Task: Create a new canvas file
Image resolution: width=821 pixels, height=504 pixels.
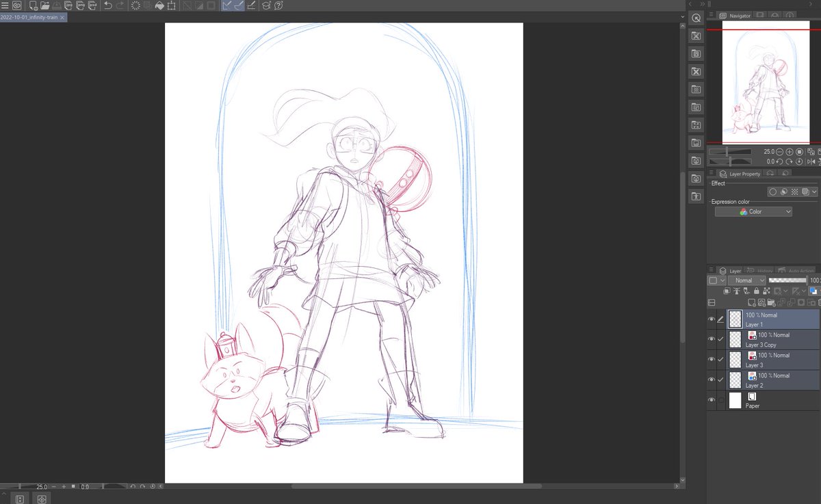Action: (x=34, y=5)
